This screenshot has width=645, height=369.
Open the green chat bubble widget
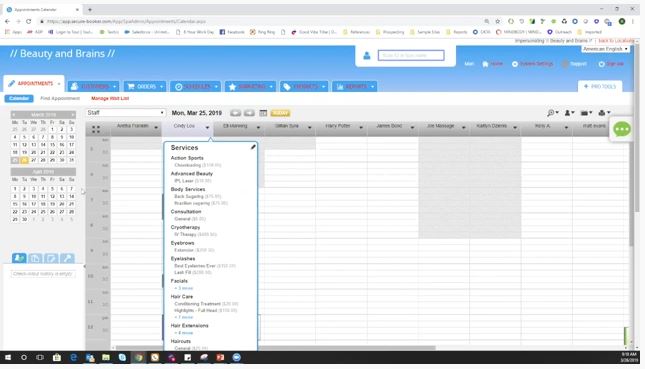point(622,129)
